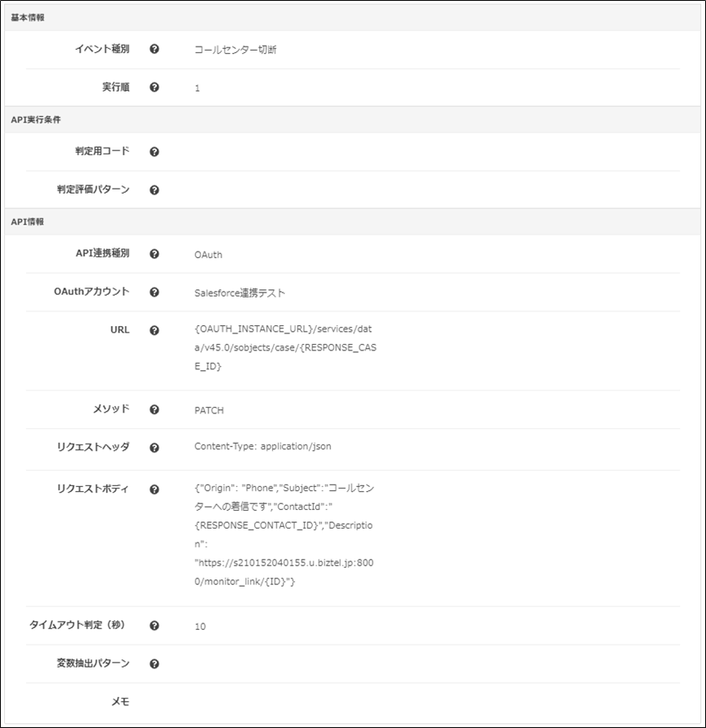This screenshot has height=728, width=706.
Task: Click the Content-Type: application/json header value
Action: pos(263,447)
